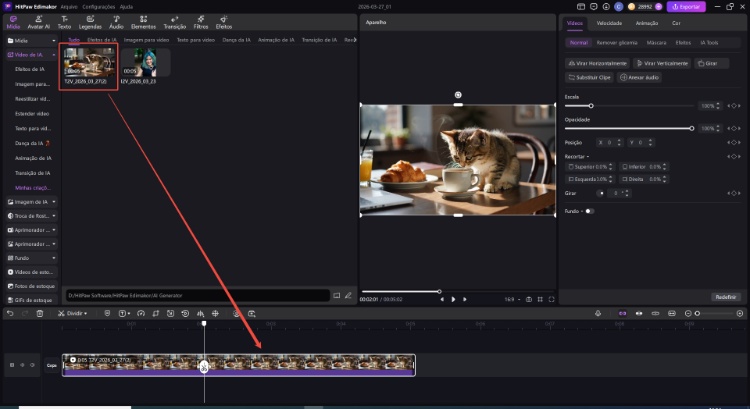
Task: Toggle the track lock icon
Action: [12, 365]
